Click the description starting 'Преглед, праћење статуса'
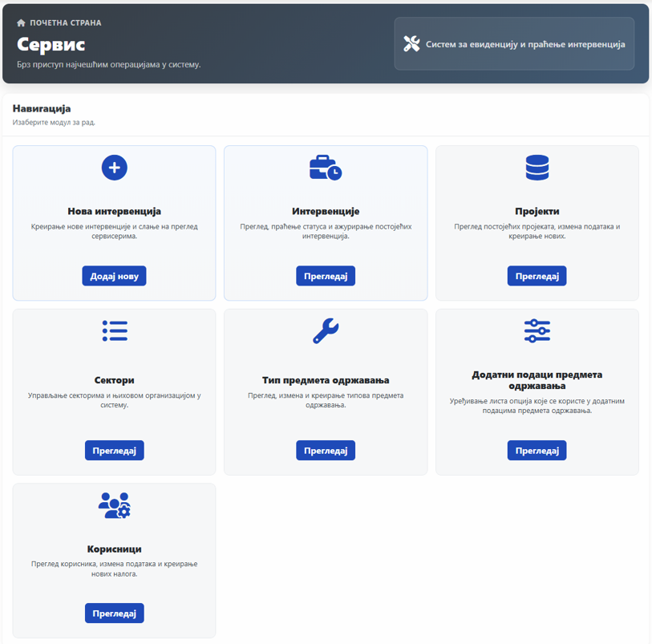The width and height of the screenshot is (652, 644). (x=326, y=231)
